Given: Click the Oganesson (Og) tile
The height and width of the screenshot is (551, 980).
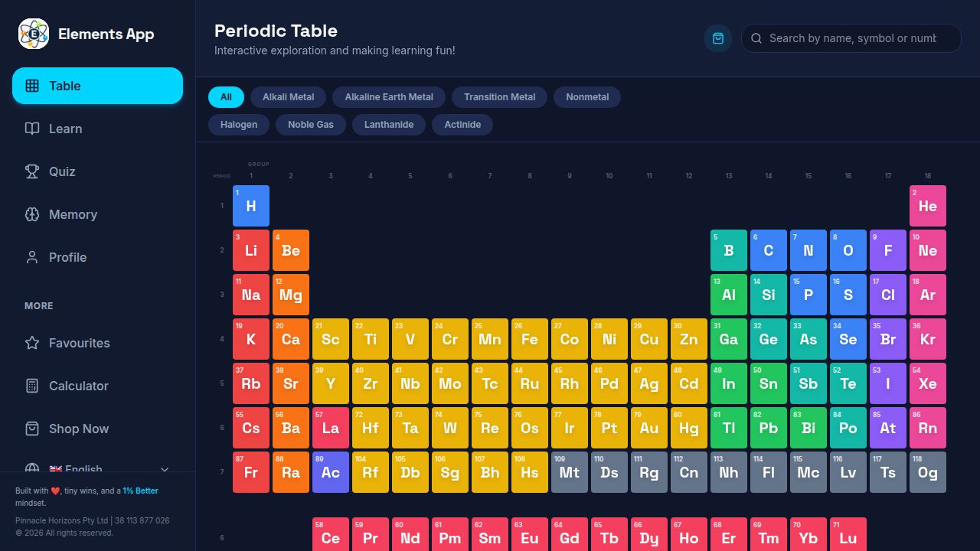Looking at the screenshot, I should 928,472.
